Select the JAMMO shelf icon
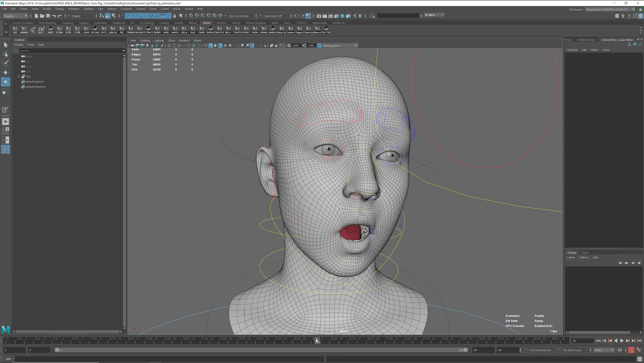 pyautogui.click(x=24, y=30)
